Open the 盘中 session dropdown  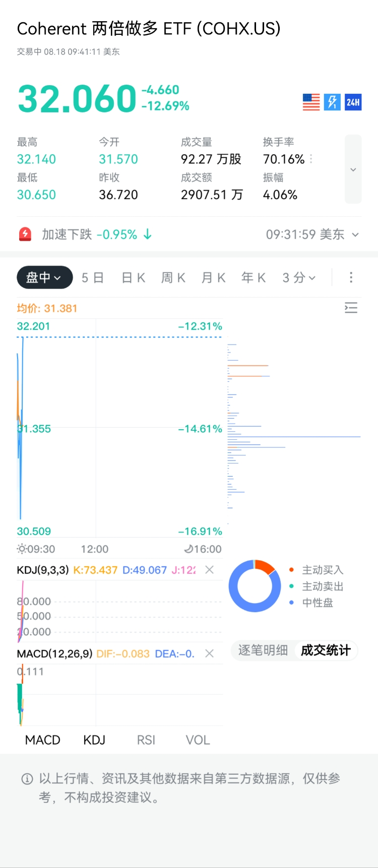click(45, 278)
